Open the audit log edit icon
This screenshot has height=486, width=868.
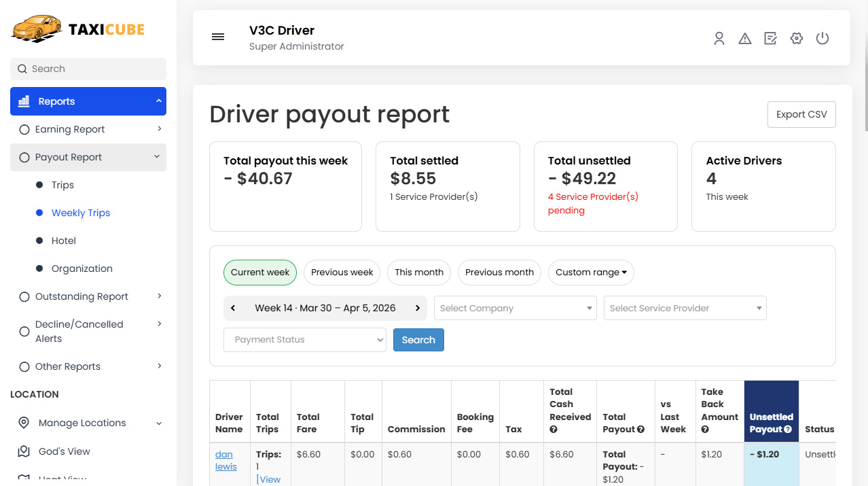(x=770, y=38)
